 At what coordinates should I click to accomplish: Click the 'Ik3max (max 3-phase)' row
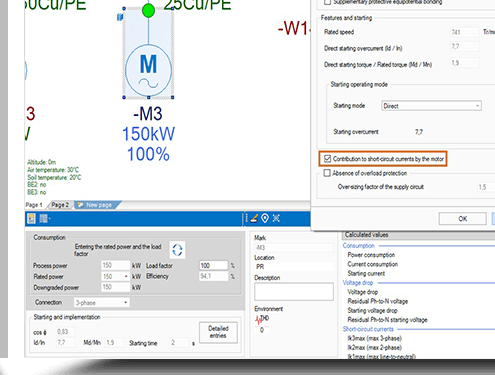coord(374,338)
